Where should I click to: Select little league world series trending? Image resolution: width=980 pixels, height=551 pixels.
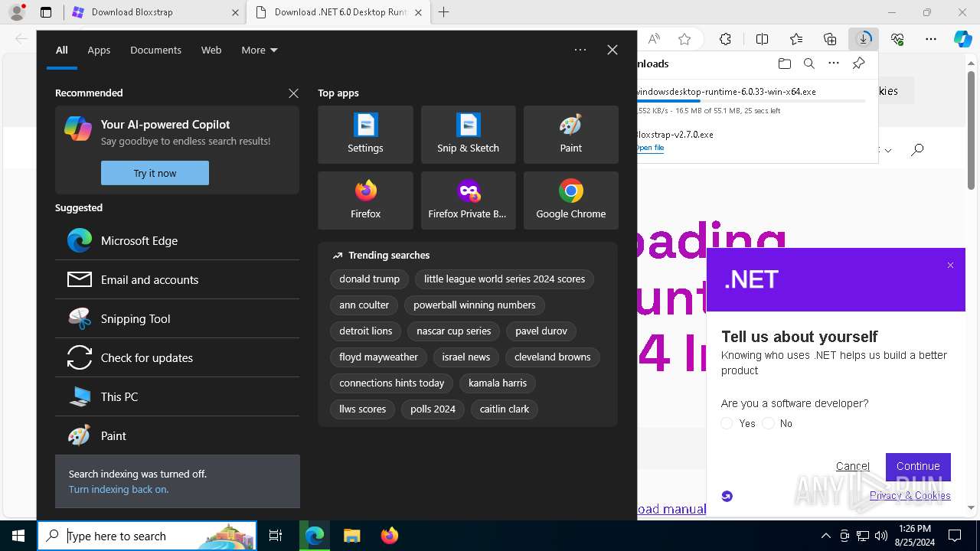point(505,279)
